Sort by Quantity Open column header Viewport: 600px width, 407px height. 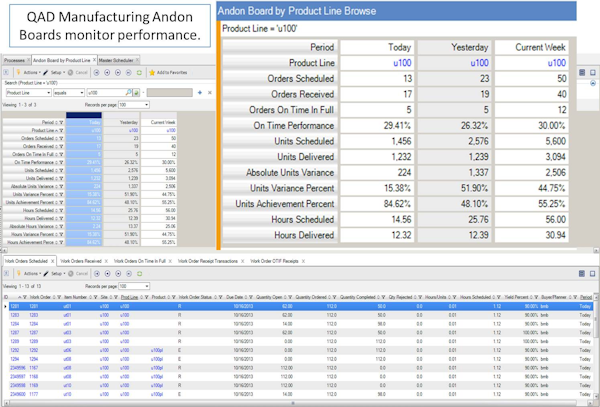(x=269, y=297)
